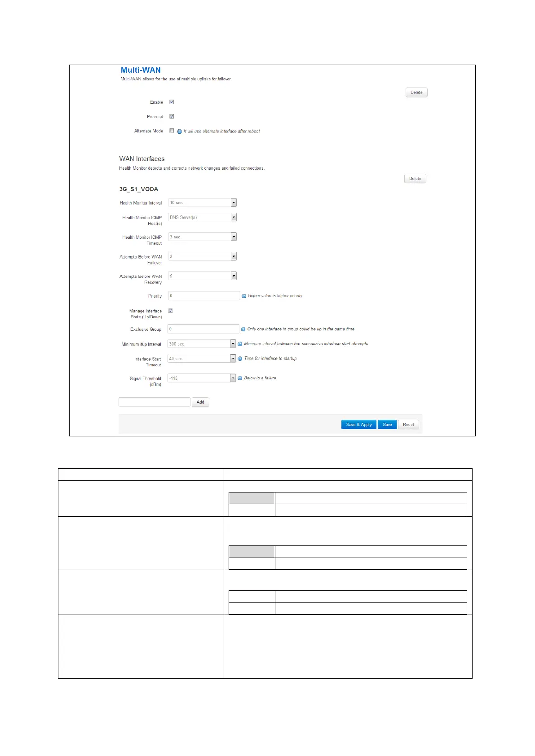Click the Priority help icon
Viewport: 535px width, 756px height.
point(244,296)
